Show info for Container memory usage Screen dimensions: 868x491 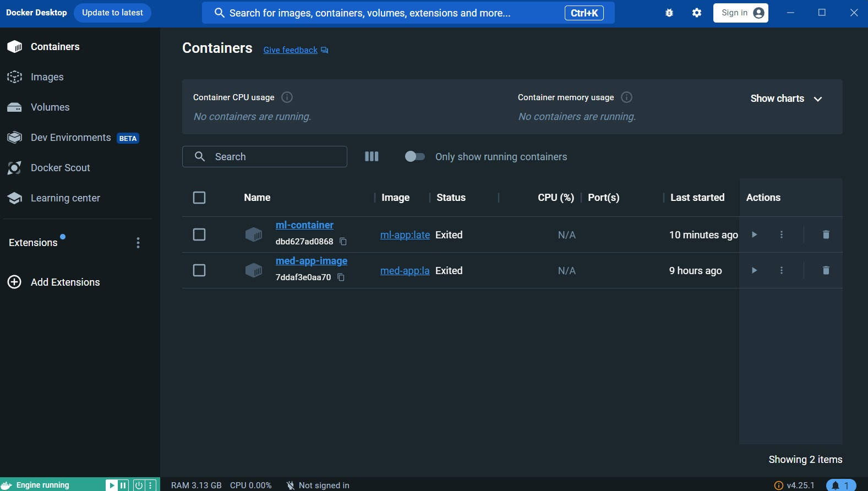click(626, 97)
